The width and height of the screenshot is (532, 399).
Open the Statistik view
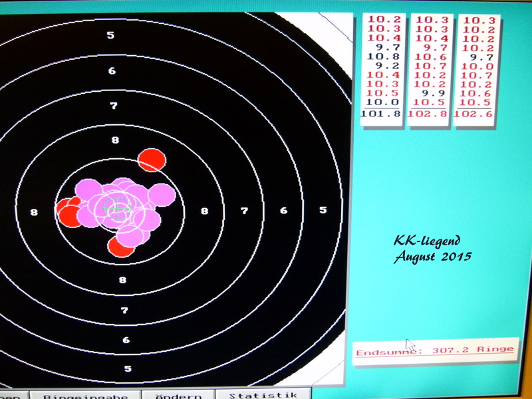(263, 394)
